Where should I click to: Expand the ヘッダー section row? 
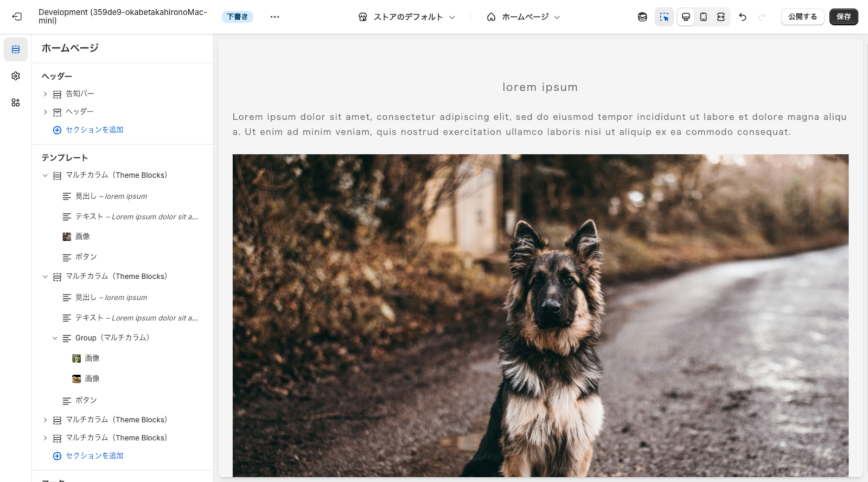click(x=45, y=112)
